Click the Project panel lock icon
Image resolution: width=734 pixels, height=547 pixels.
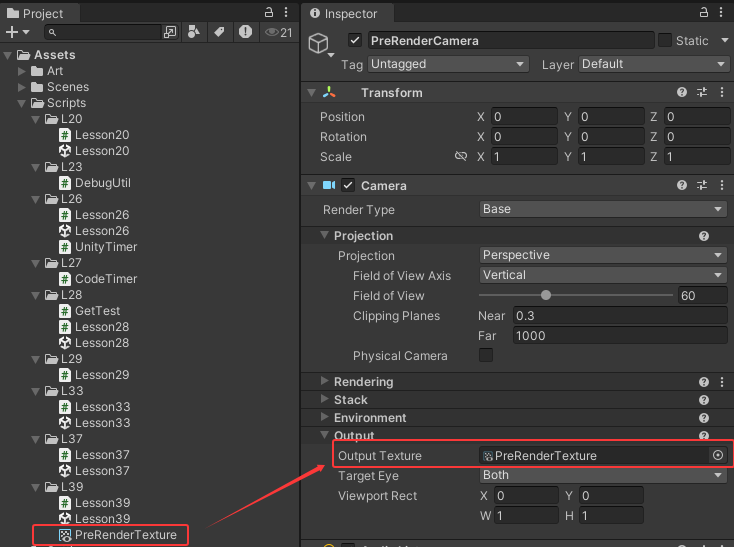(268, 12)
